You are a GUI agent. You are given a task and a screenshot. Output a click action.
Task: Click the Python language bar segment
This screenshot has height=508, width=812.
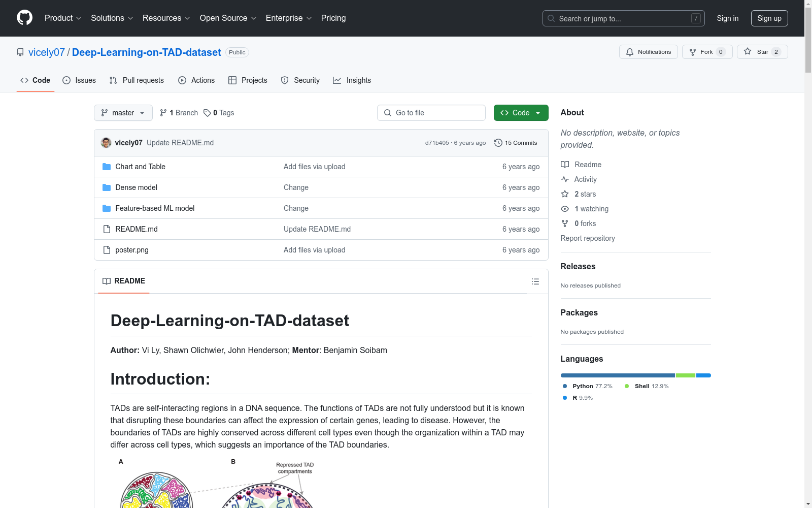[x=618, y=375]
